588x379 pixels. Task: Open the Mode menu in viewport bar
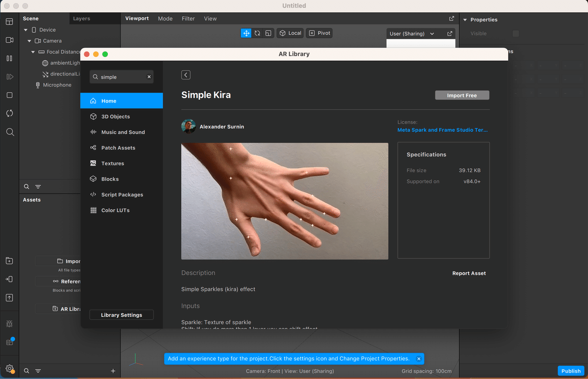coord(165,19)
